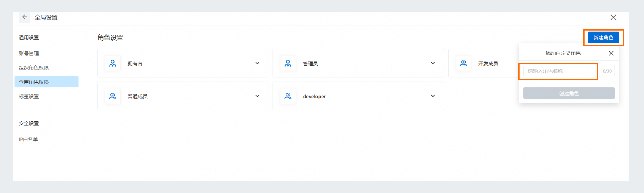Click the 开发成员 role name

488,64
